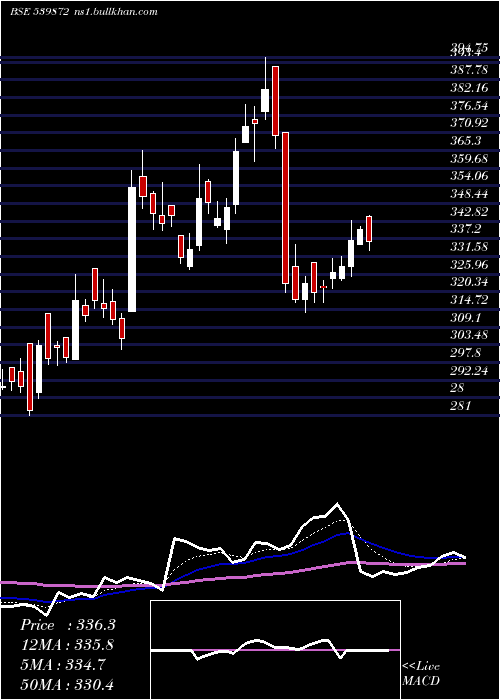This screenshot has height=700, width=500.
Task: Click the 303.48 price level label
Action: [x=469, y=335]
